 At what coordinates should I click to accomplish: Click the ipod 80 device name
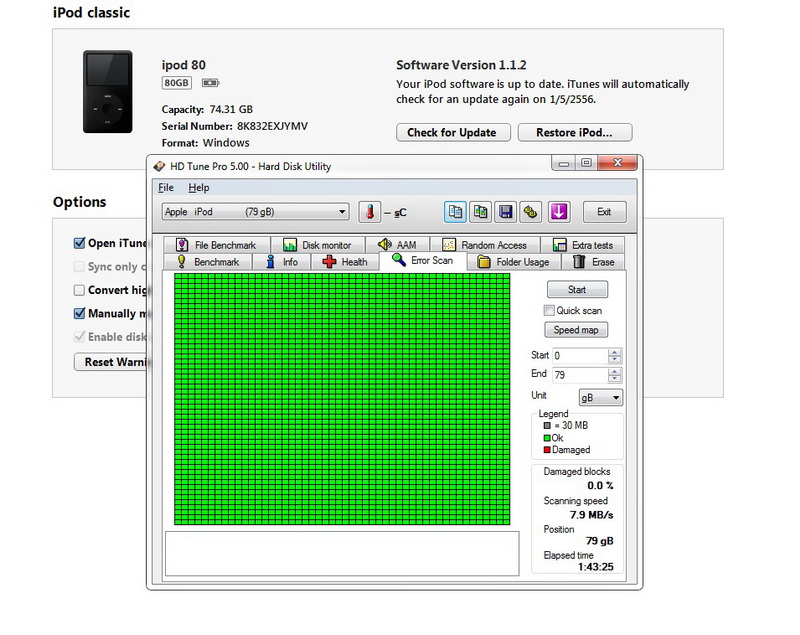[x=184, y=65]
